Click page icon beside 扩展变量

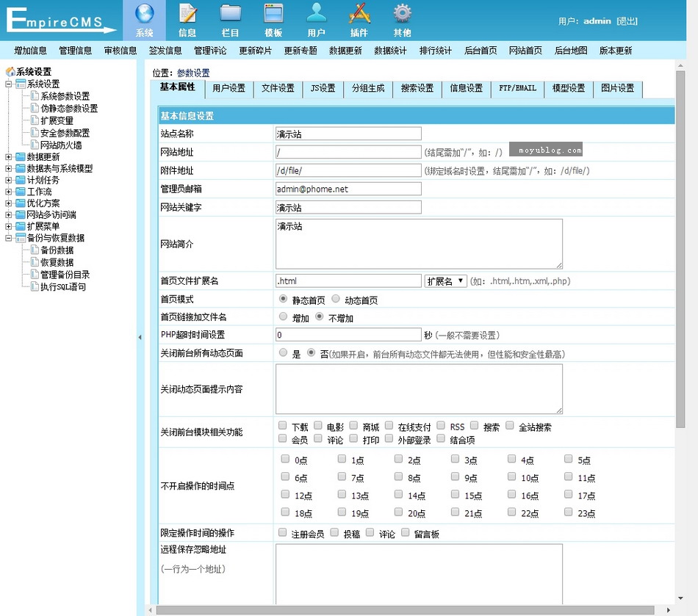pos(35,120)
